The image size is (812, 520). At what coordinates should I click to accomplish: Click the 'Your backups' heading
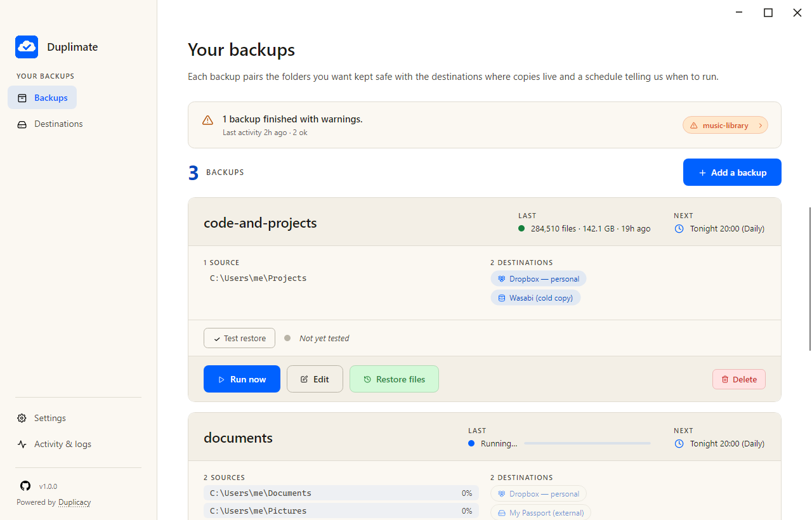click(x=241, y=49)
